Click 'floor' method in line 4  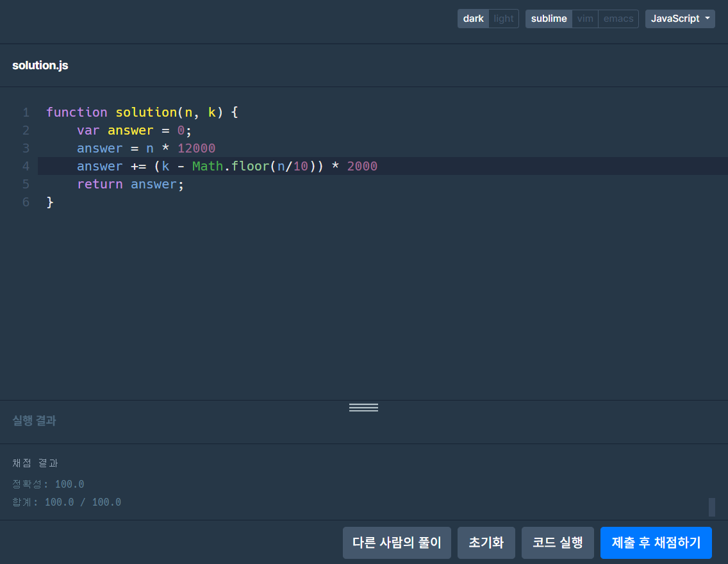[250, 166]
